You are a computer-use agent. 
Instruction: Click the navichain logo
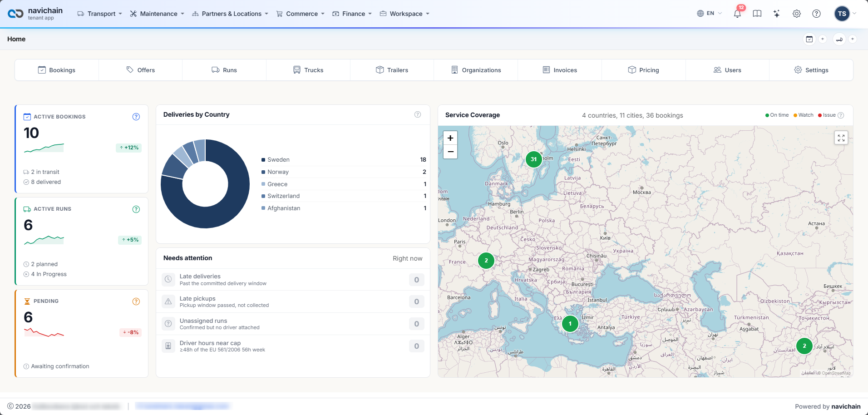[35, 14]
